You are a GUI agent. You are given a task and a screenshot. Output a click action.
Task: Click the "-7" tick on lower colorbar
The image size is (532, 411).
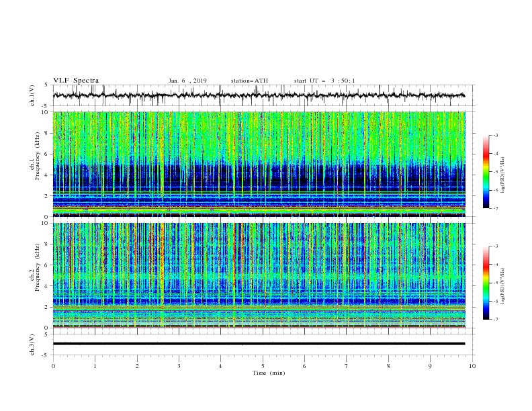point(496,320)
